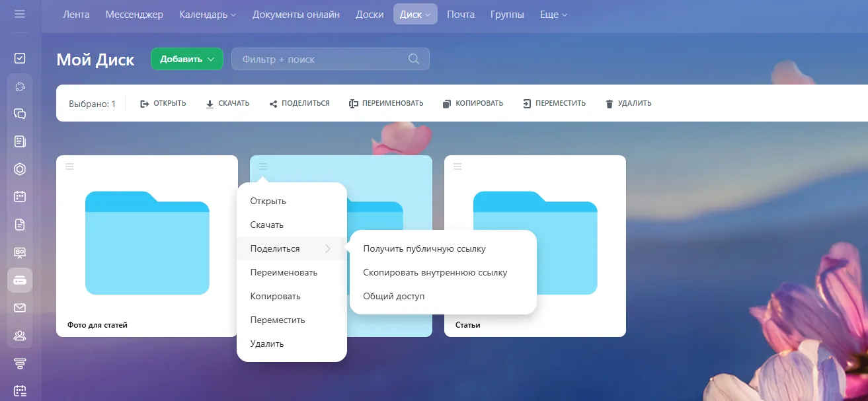
Task: Open the whiteboard boards sidebar icon
Action: click(20, 252)
